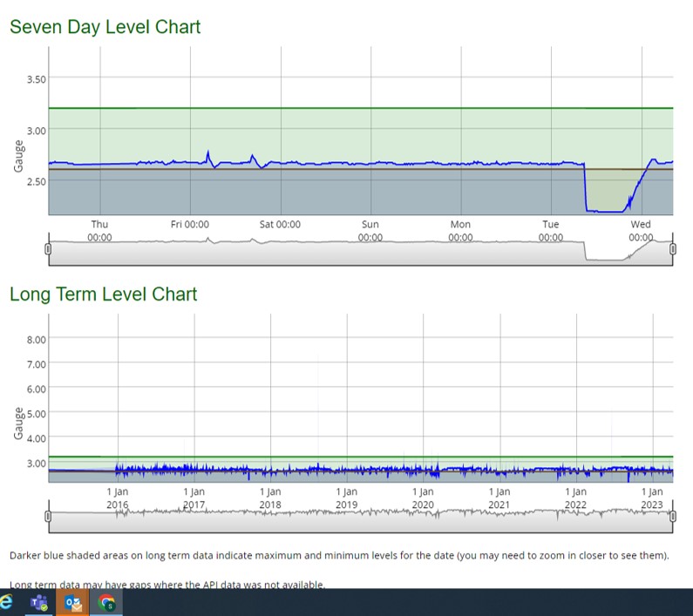Click the 4.00 gauge label on Long Term chart
Screen dimensions: 693x616
tap(37, 439)
